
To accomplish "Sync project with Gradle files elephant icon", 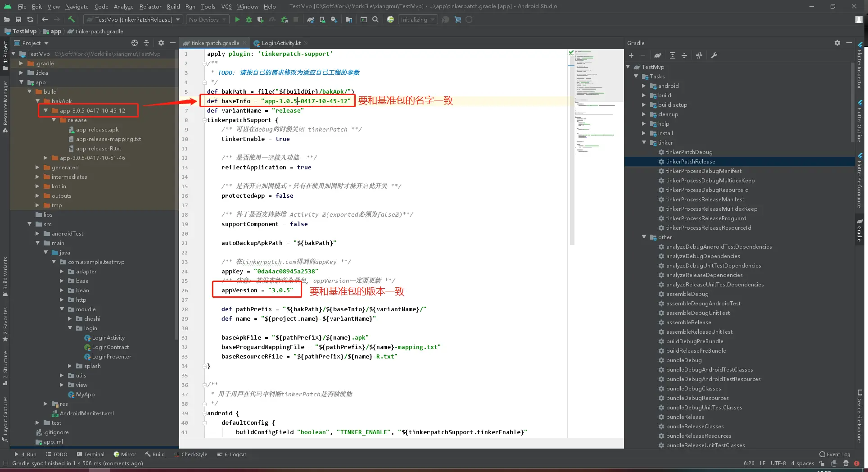I will (311, 19).
